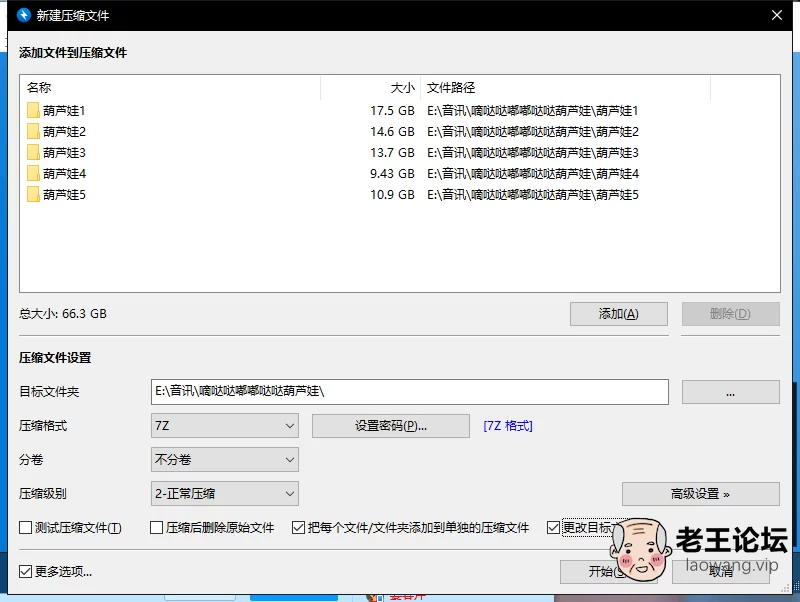The width and height of the screenshot is (800, 602).
Task: Click the 目标文件夹 path field
Action: tap(410, 392)
